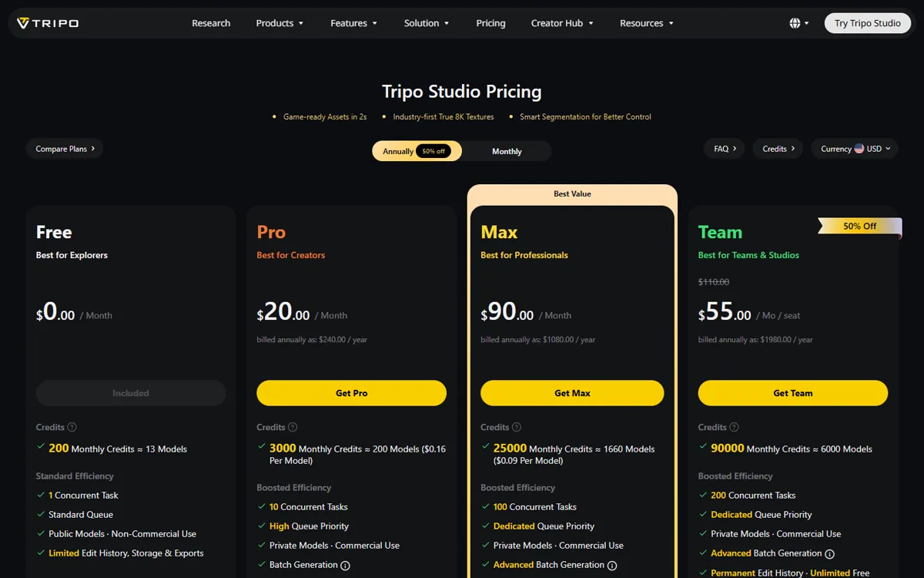
Task: Click 'Public Models · Non-Commercial Use' row
Action: pos(122,534)
